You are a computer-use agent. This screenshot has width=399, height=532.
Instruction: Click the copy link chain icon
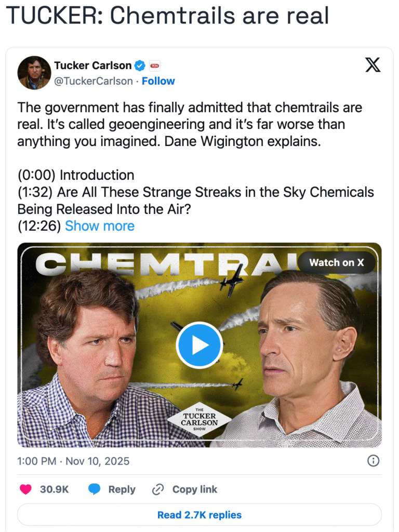coord(158,489)
